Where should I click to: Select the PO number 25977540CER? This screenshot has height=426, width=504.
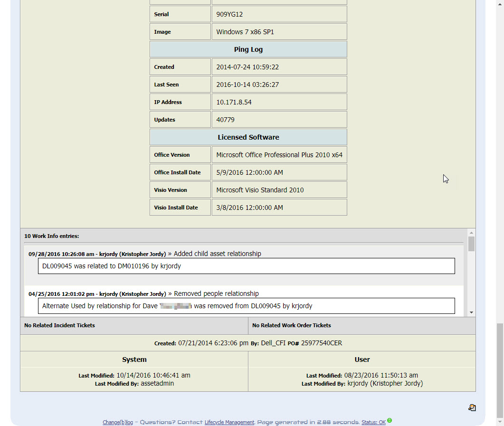pyautogui.click(x=322, y=343)
